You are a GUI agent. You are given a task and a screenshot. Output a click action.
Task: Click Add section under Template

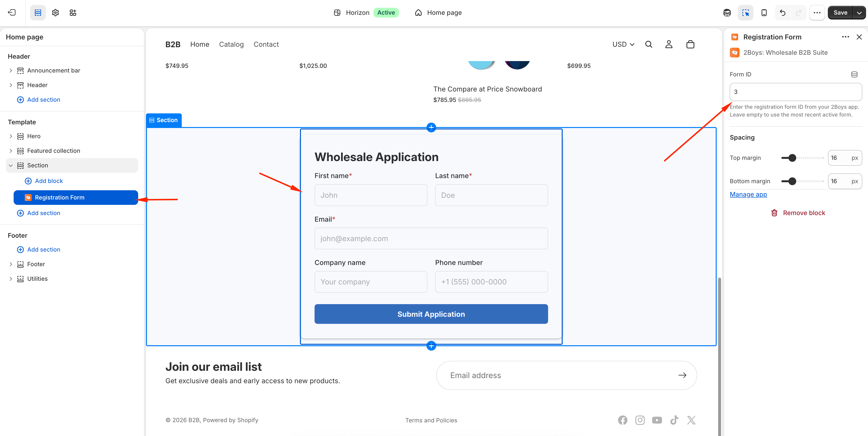pyautogui.click(x=39, y=213)
